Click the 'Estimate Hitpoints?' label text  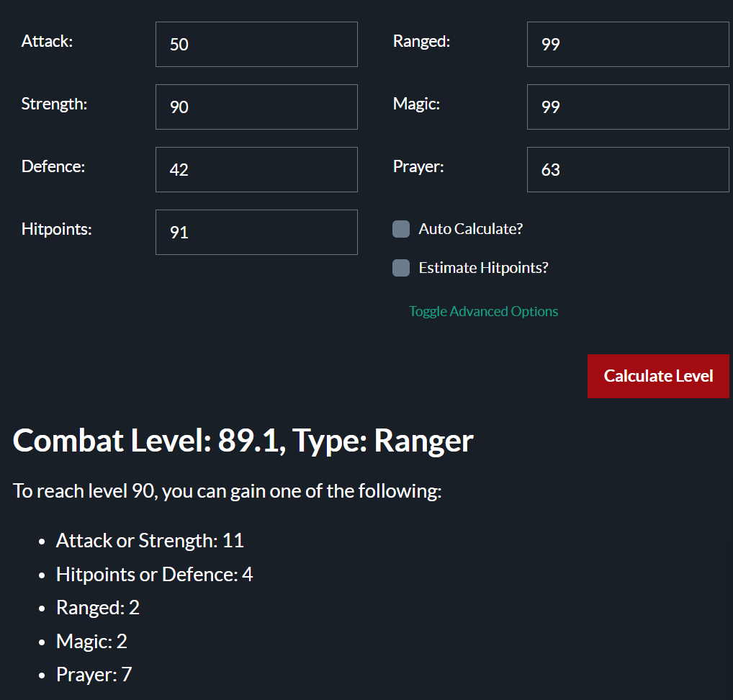[x=483, y=268]
